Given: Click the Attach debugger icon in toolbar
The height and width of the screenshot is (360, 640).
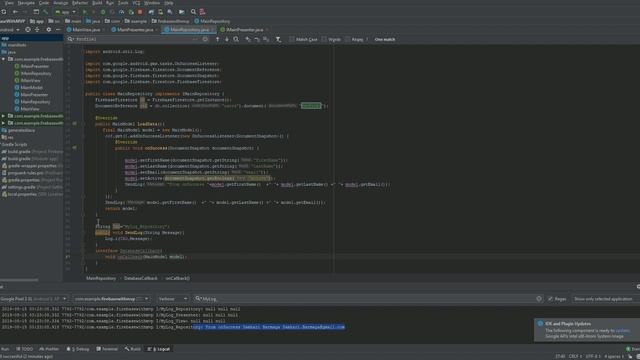Looking at the screenshot, I should [131, 12].
